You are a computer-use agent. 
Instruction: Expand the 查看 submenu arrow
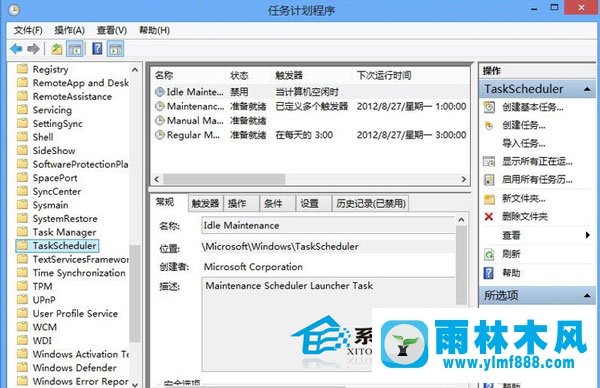click(588, 235)
